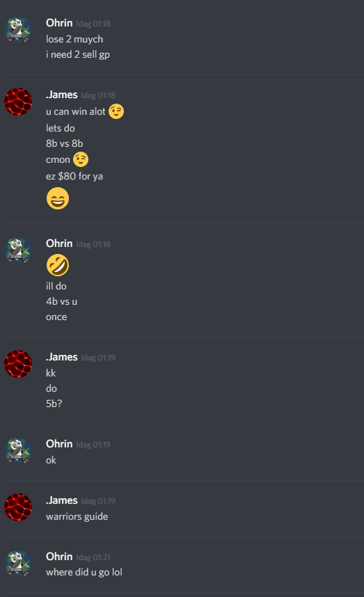This screenshot has height=597, width=364.
Task: Open .James avatar beside 'warriors guide' message
Action: coord(18,507)
